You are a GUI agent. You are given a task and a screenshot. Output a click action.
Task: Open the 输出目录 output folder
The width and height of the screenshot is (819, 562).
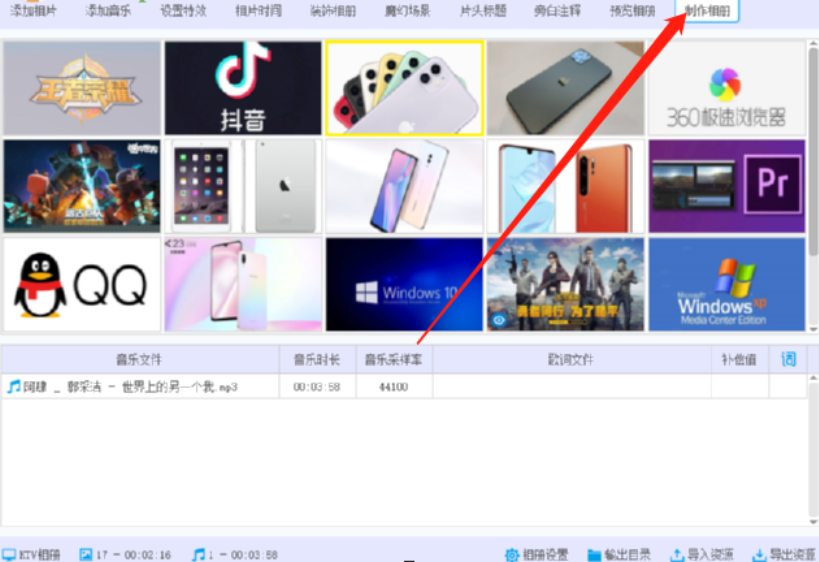(619, 555)
